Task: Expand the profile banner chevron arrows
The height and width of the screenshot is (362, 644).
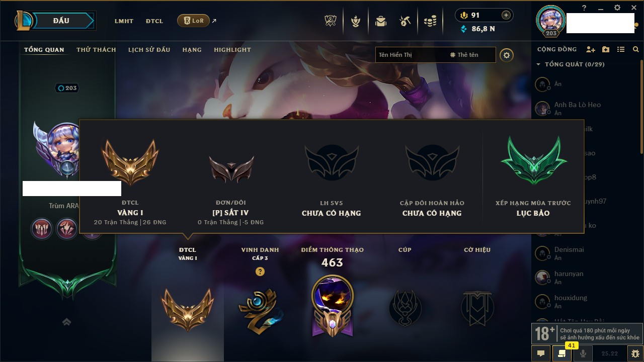Action: (x=66, y=322)
